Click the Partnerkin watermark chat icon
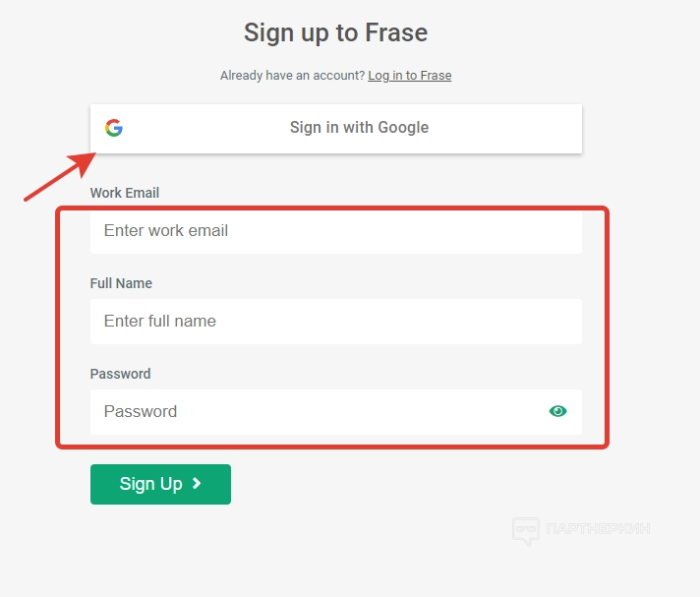 [x=526, y=531]
